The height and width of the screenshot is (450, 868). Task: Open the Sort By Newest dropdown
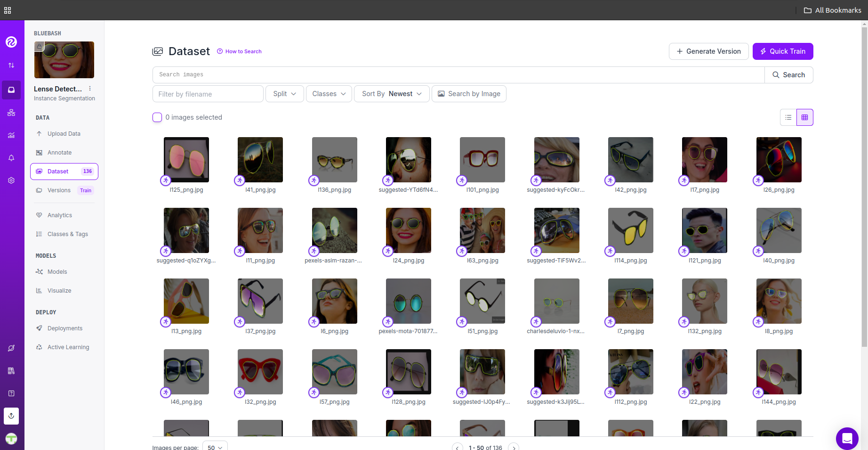point(392,94)
